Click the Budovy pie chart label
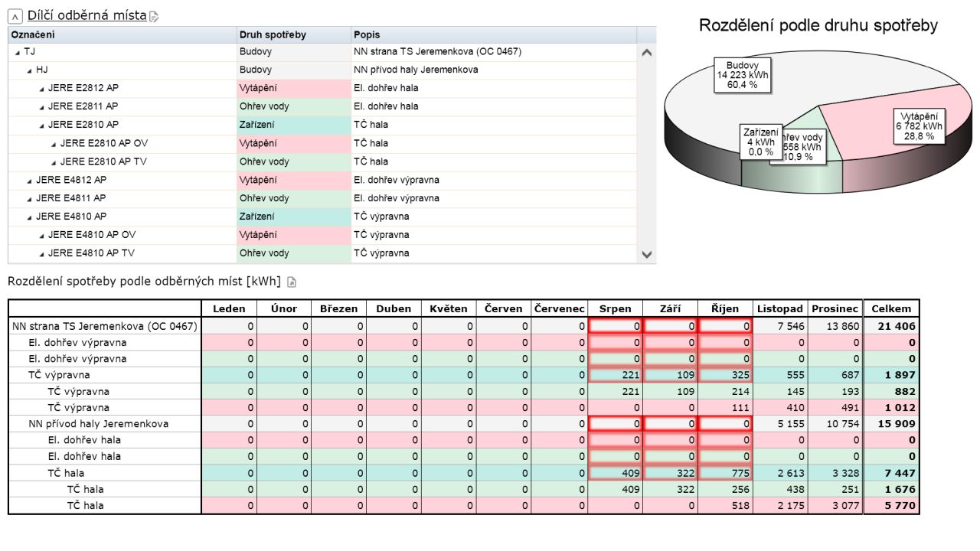The image size is (980, 551). pyautogui.click(x=743, y=75)
